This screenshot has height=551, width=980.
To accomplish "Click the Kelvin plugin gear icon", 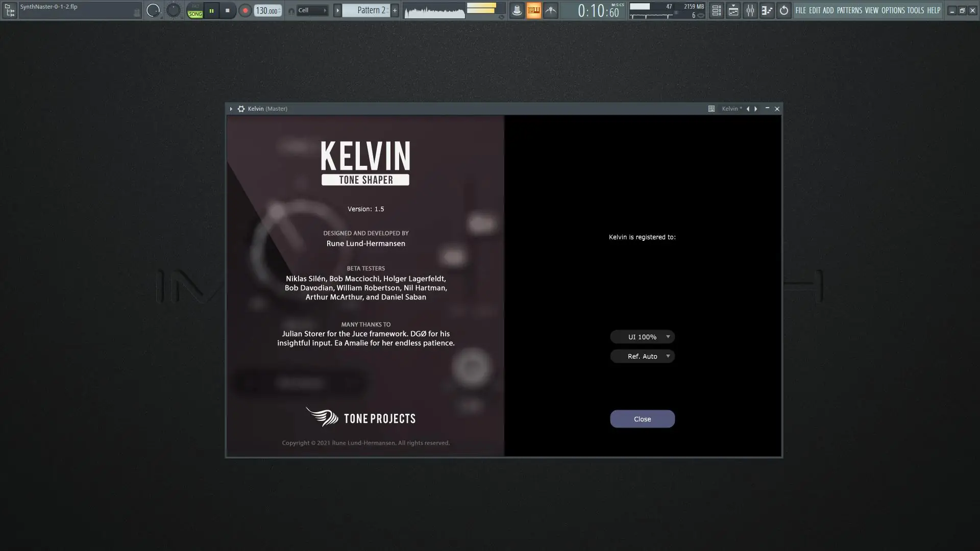I will tap(240, 109).
